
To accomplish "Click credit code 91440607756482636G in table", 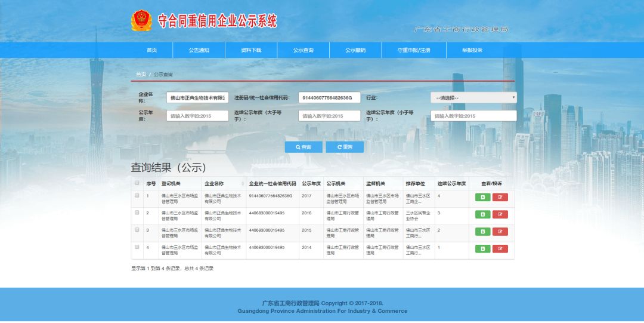I will tap(271, 196).
